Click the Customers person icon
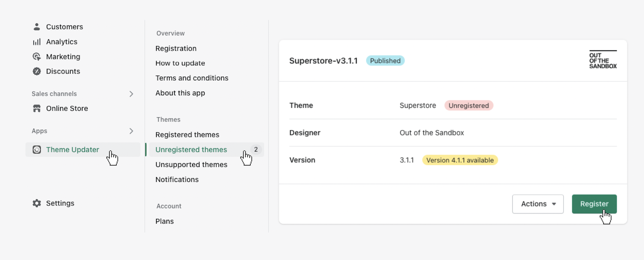 [37, 27]
